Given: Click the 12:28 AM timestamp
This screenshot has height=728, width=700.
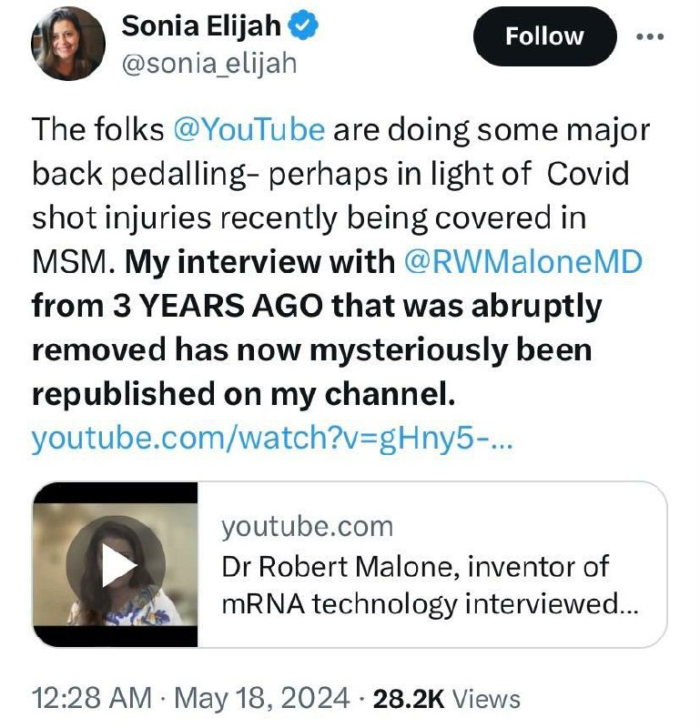Looking at the screenshot, I should click(x=91, y=698).
